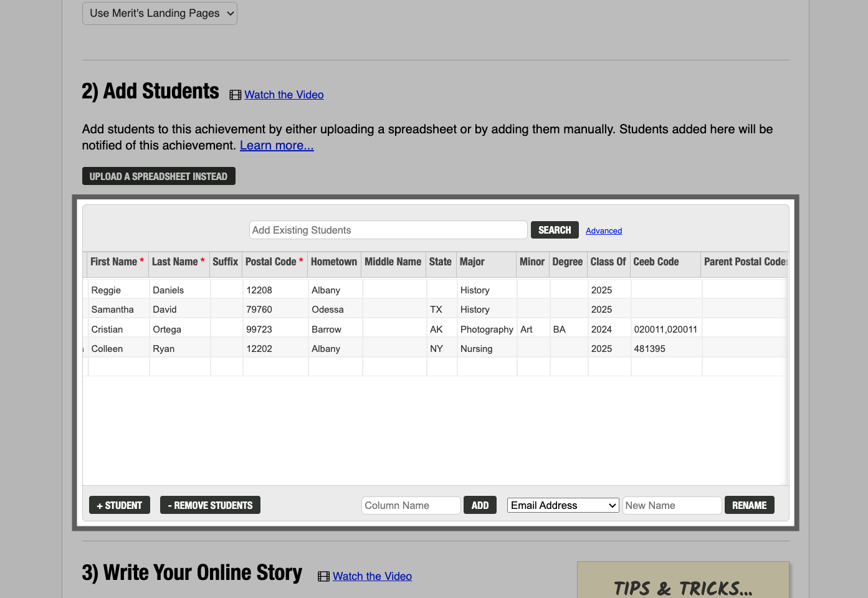Screen dimensions: 868x598
Task: Click Cristian Ortega's Major cell showing Photography
Action: click(486, 329)
